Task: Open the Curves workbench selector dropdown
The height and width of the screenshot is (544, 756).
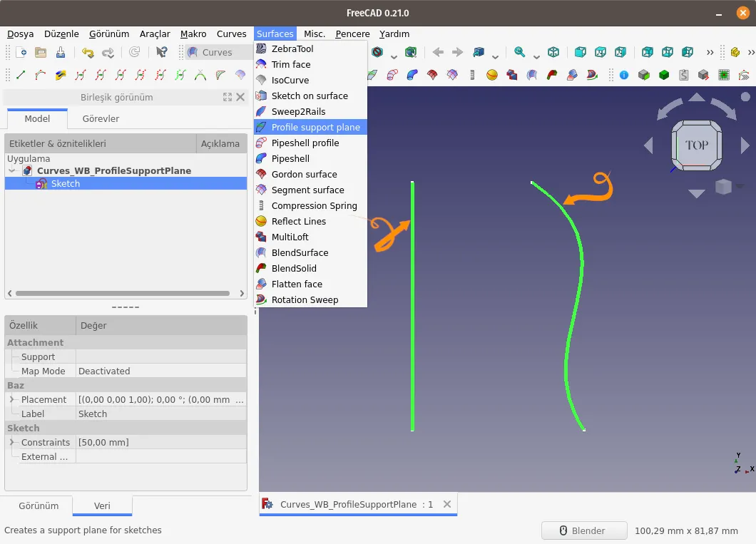Action: click(x=219, y=52)
